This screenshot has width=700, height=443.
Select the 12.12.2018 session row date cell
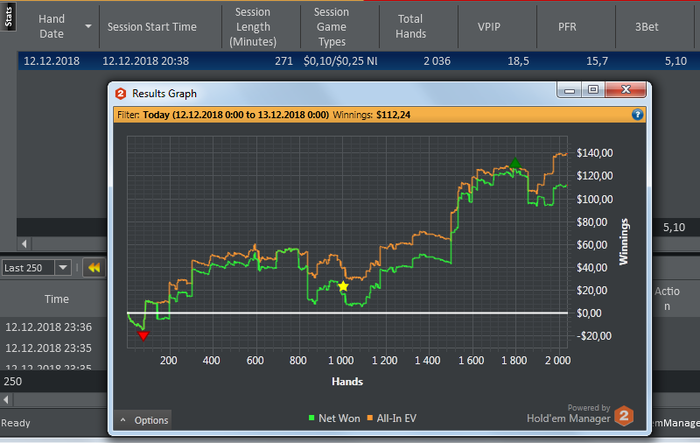click(52, 61)
